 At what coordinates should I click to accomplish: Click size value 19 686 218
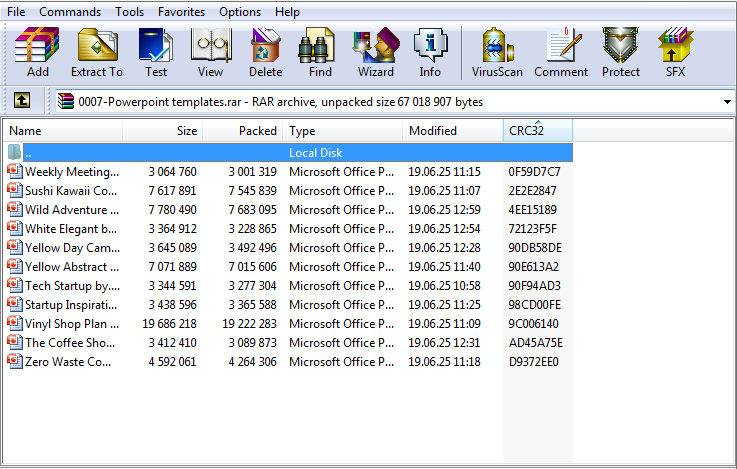(169, 324)
